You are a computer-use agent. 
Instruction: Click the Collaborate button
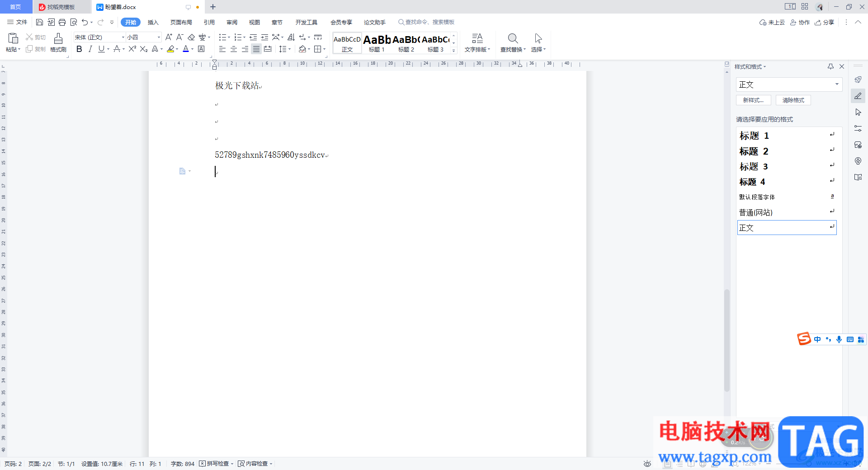tap(800, 22)
